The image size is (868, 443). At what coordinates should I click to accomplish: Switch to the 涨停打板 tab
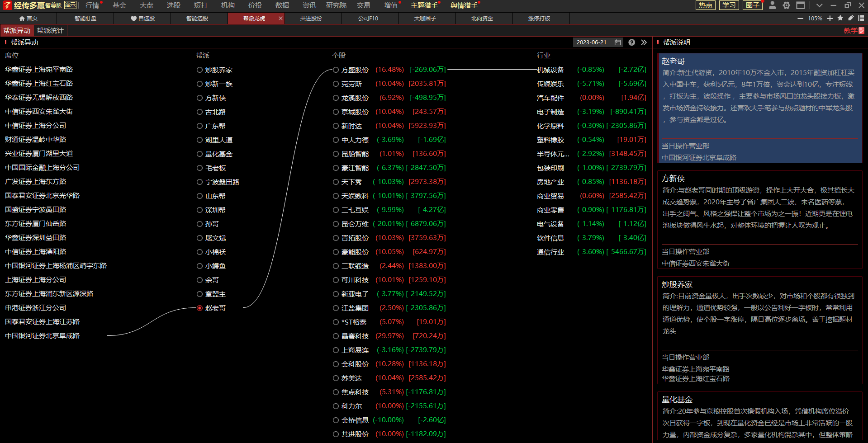pyautogui.click(x=539, y=19)
